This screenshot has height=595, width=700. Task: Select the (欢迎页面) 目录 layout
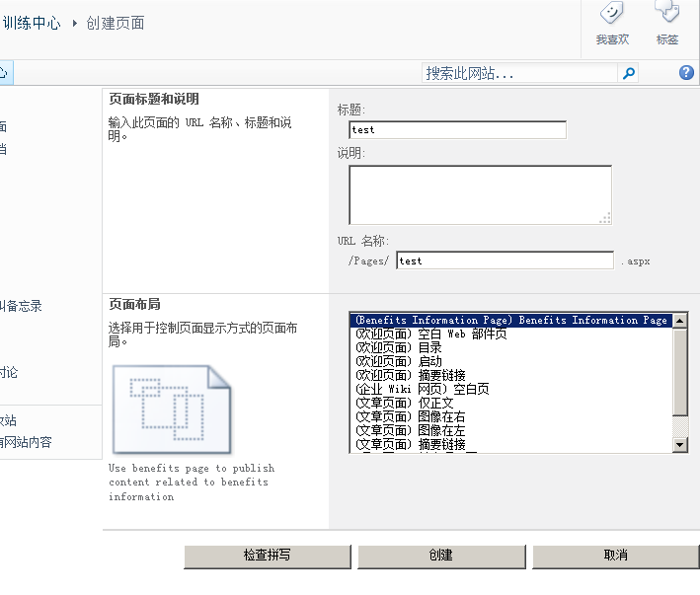510,348
